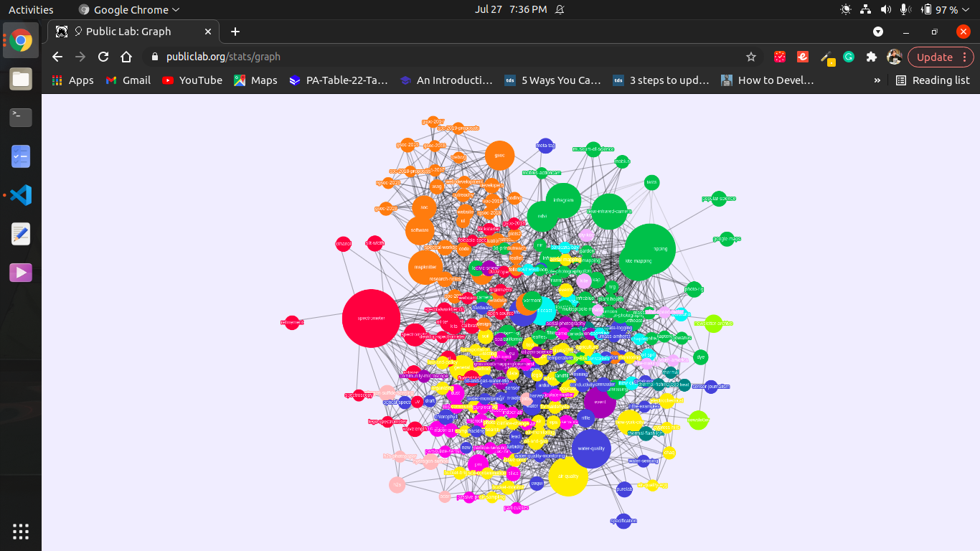Bookmark this page with the star

tap(751, 57)
